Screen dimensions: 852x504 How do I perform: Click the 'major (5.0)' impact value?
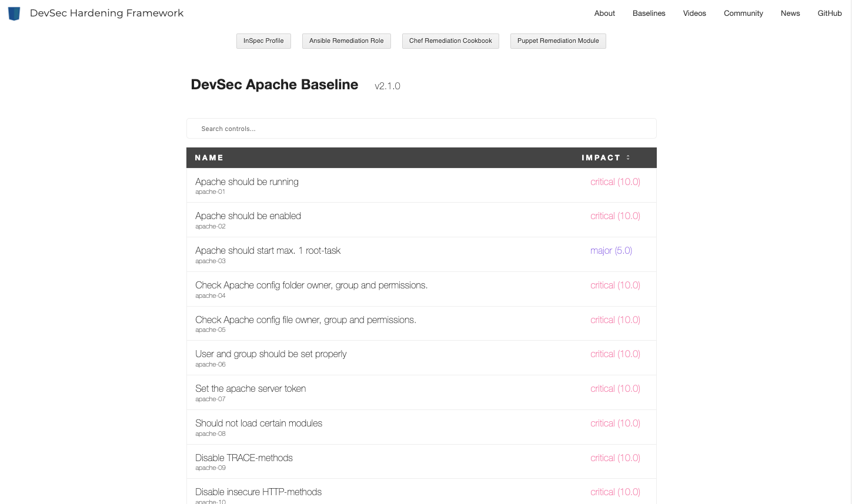point(611,250)
